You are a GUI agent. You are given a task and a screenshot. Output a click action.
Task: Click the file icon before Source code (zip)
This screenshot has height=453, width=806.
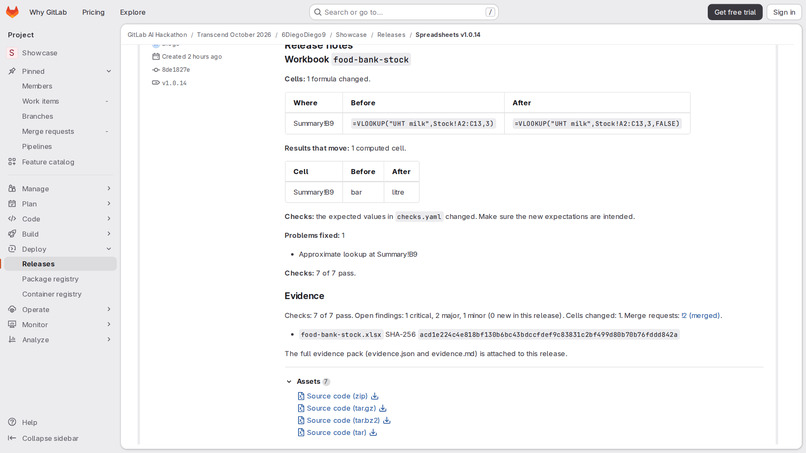pyautogui.click(x=301, y=396)
